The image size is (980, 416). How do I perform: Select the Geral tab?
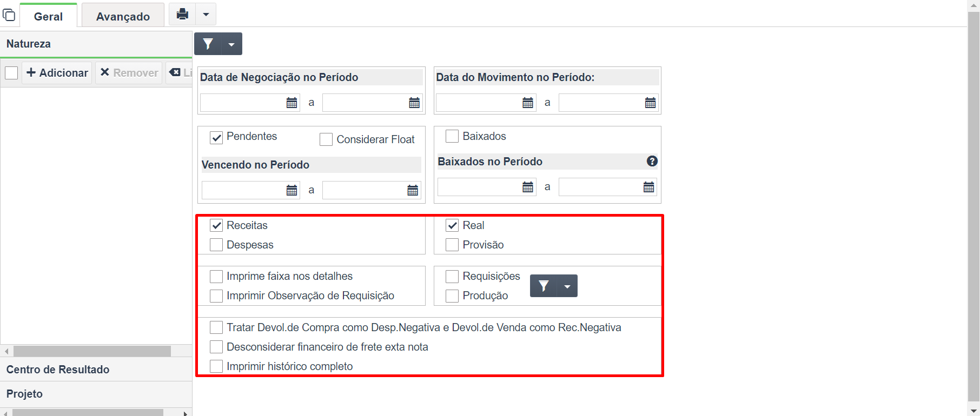pyautogui.click(x=48, y=16)
